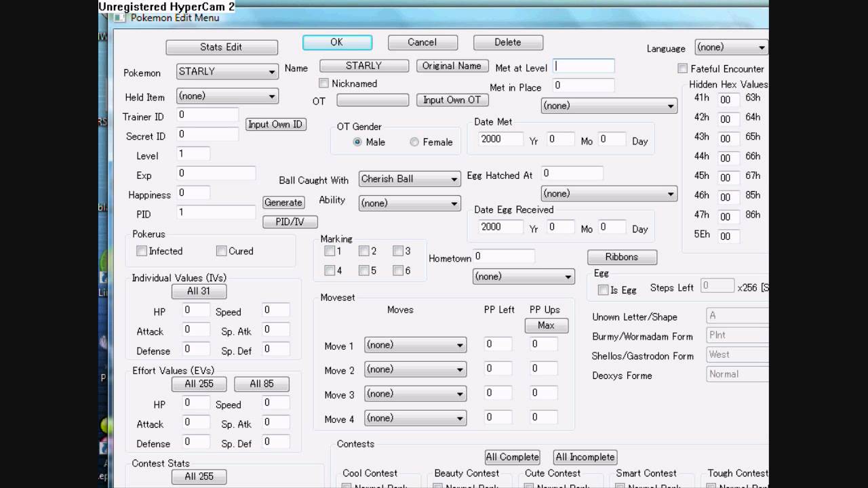
Task: Click the Hometown number field
Action: pyautogui.click(x=504, y=256)
